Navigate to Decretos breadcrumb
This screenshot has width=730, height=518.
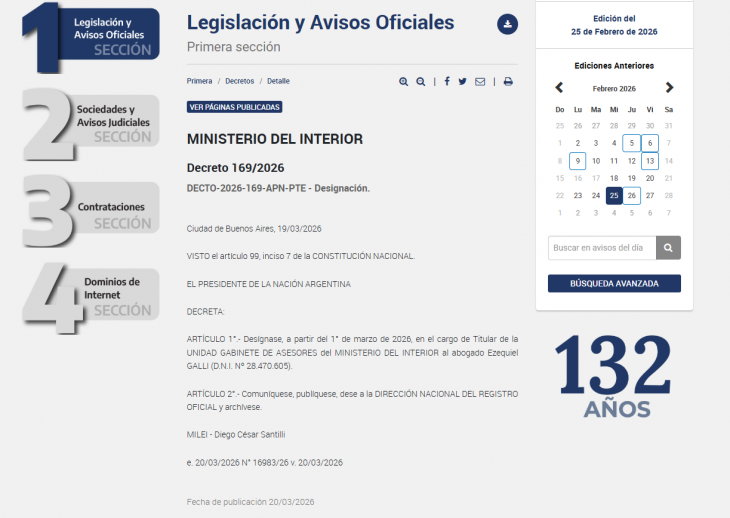pos(239,81)
